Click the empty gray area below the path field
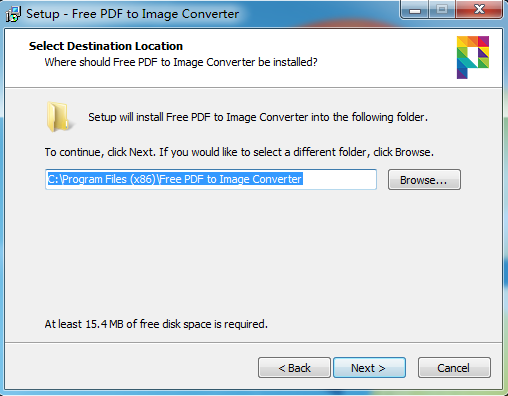This screenshot has height=396, width=508. [x=253, y=253]
